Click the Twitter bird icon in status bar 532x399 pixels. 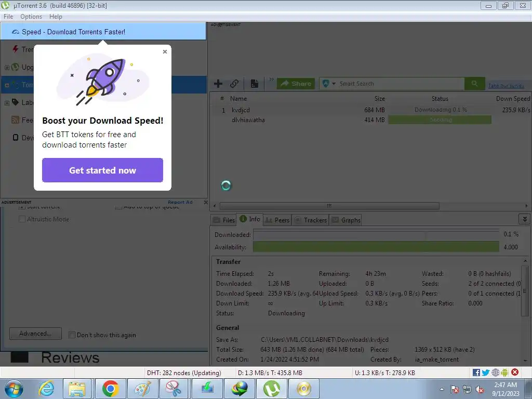pos(486,373)
